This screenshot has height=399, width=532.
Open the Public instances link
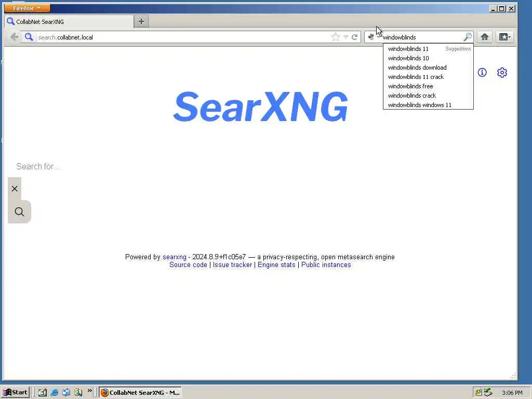[326, 264]
